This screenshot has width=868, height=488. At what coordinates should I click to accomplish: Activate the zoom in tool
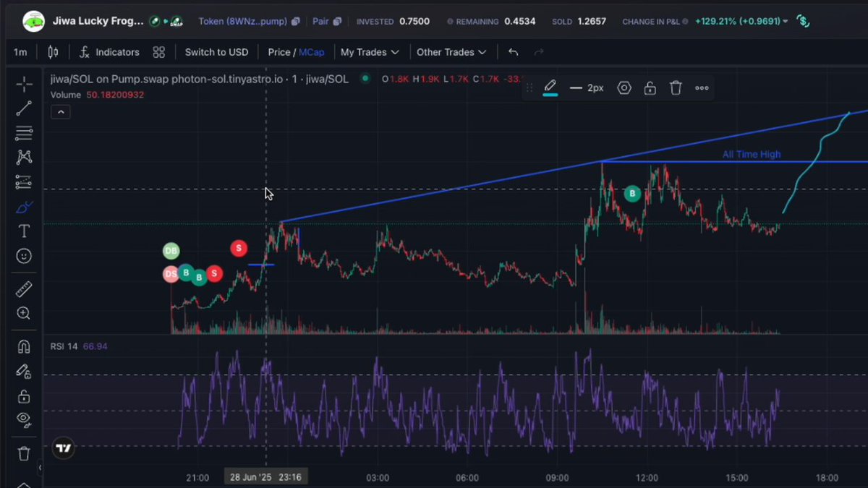[24, 313]
